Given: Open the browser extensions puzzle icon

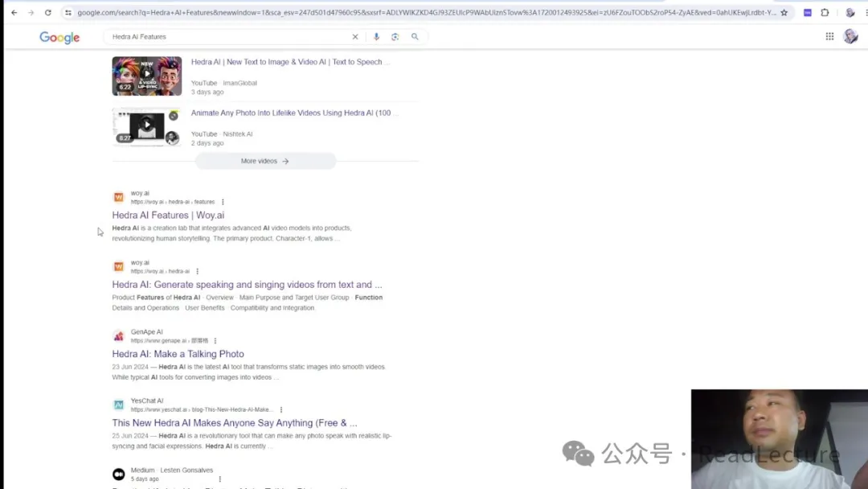Looking at the screenshot, I should 825,13.
